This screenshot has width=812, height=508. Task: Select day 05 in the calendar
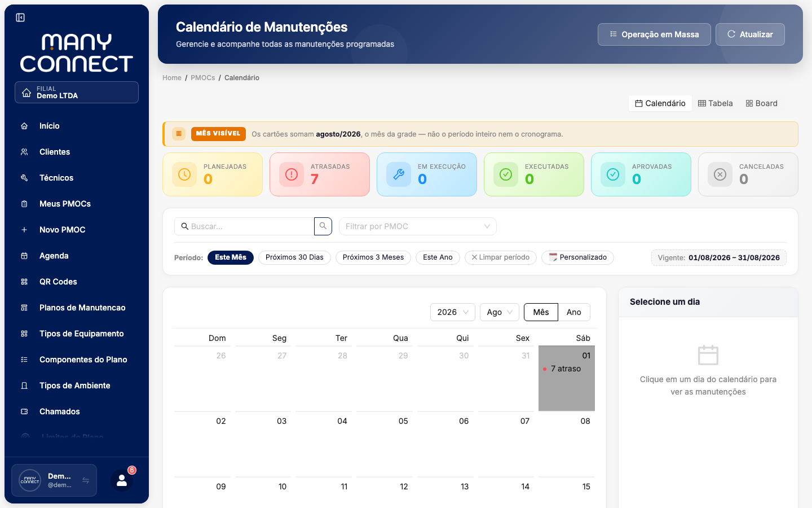point(385,444)
